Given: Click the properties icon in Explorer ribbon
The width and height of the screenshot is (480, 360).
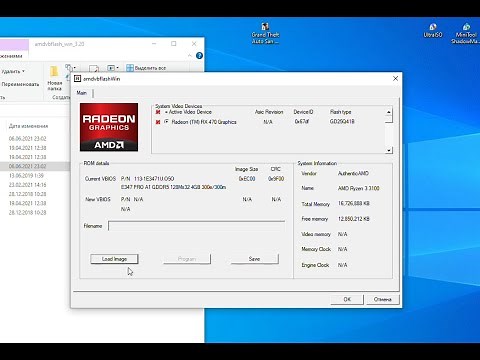Looking at the screenshot, I should tap(94, 69).
